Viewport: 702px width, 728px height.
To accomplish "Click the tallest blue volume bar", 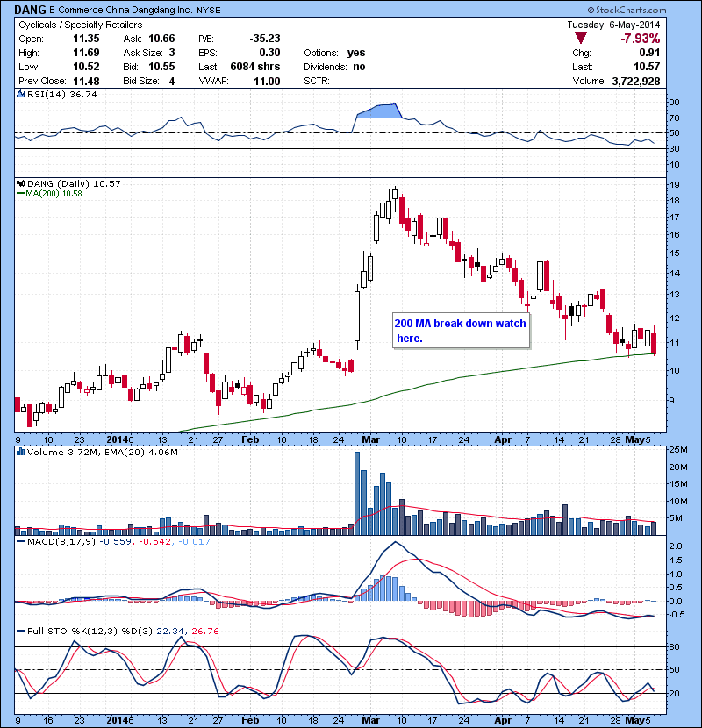I will click(357, 494).
